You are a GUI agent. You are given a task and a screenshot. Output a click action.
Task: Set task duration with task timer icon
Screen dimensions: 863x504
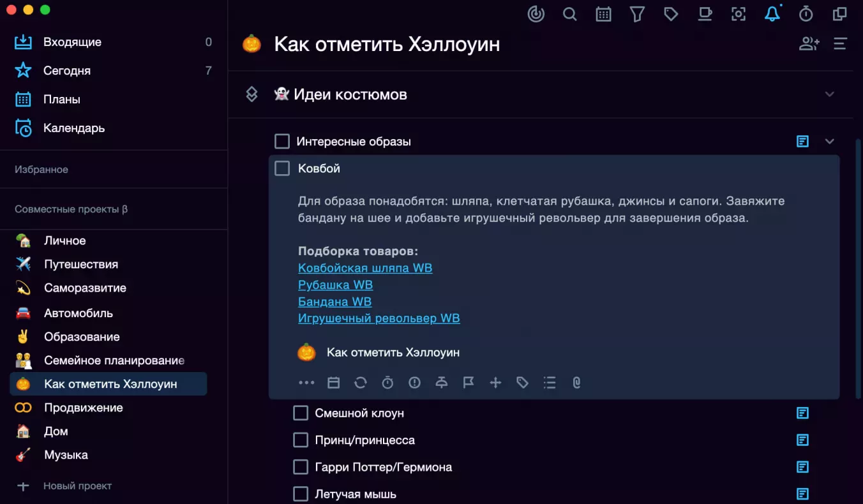coord(387,383)
